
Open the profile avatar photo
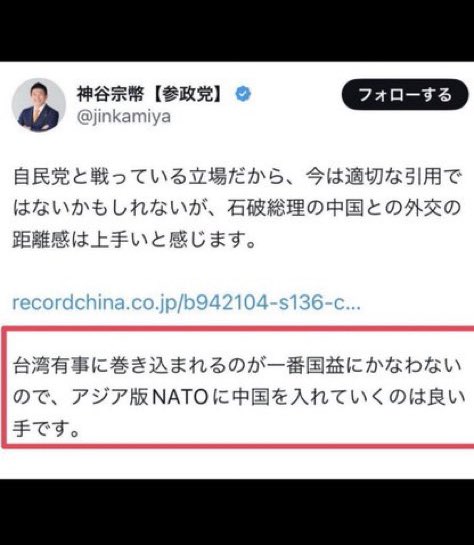tap(39, 105)
